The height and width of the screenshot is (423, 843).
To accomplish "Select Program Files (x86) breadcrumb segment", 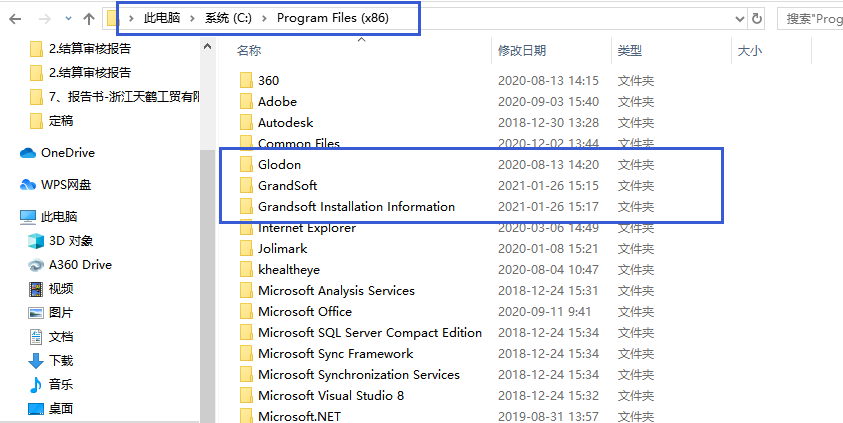I will coord(333,18).
